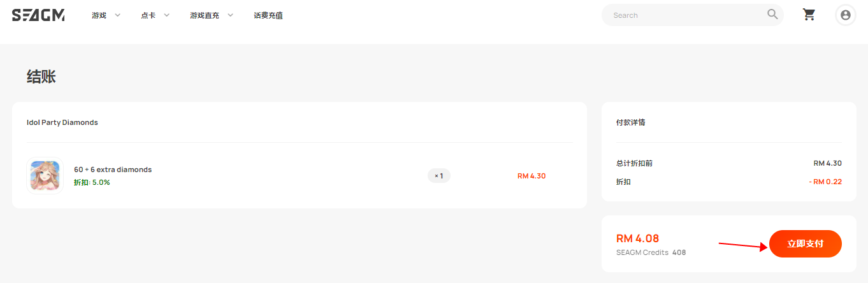Open the 点卡 menu item
This screenshot has height=283, width=868.
pos(148,15)
